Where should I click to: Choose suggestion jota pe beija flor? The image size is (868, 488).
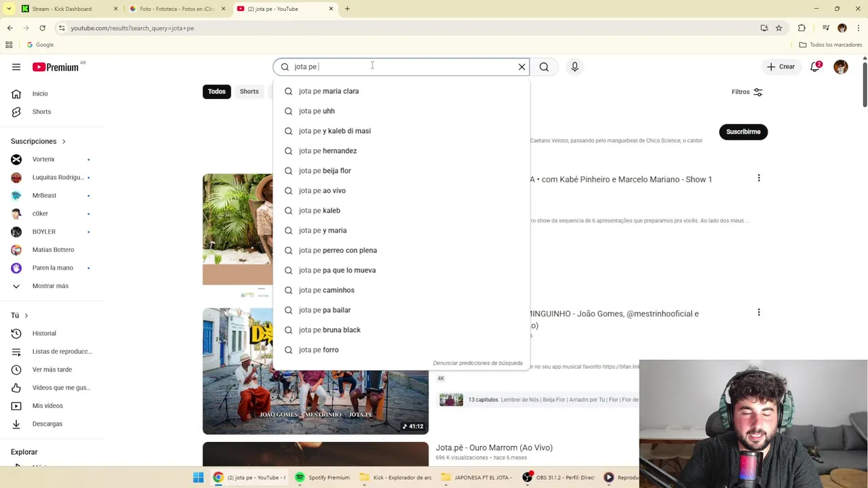click(x=401, y=171)
